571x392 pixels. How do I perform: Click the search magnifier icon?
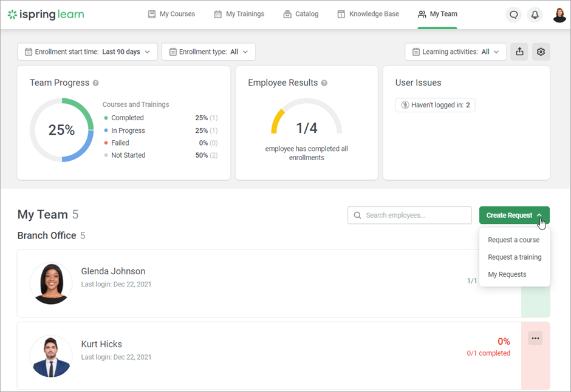pos(358,215)
